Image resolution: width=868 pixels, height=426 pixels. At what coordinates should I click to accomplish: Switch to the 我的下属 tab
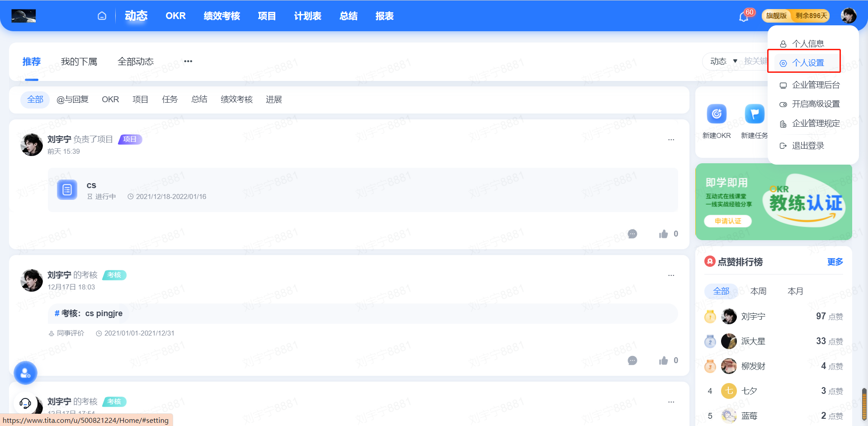(x=79, y=62)
